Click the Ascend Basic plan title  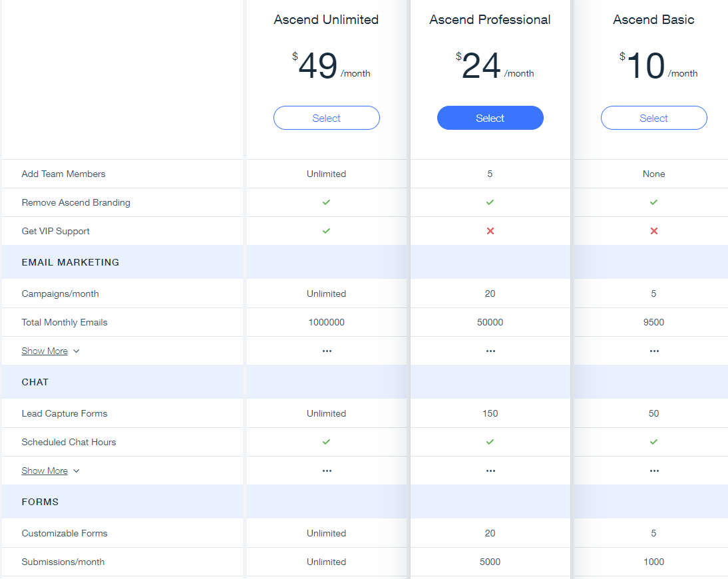[x=653, y=19]
